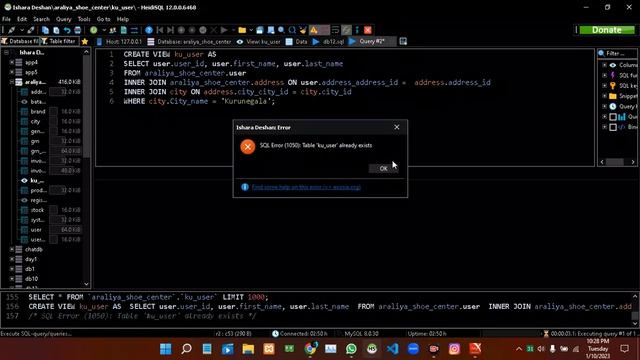Select the ku_ view in tree
The width and height of the screenshot is (640, 360).
click(x=37, y=180)
